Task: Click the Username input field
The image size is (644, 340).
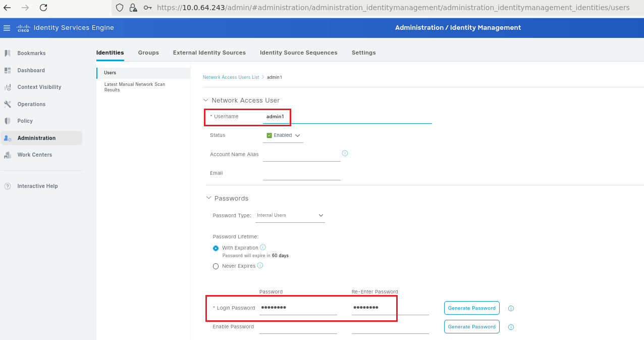Action: (x=347, y=117)
